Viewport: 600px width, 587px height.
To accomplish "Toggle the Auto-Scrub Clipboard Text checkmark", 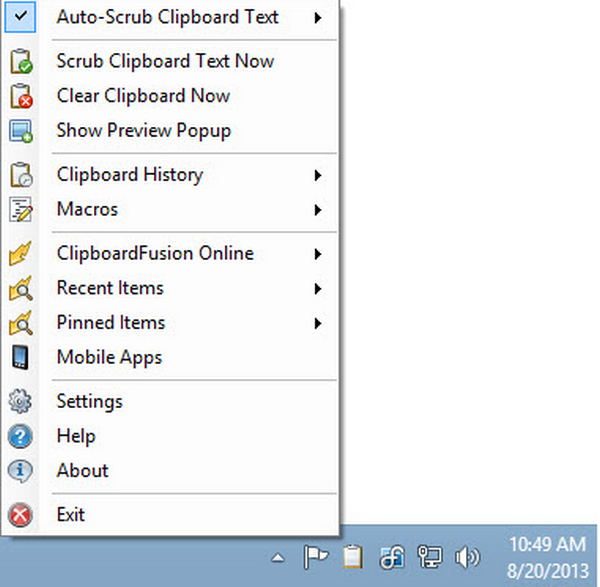I will [20, 17].
